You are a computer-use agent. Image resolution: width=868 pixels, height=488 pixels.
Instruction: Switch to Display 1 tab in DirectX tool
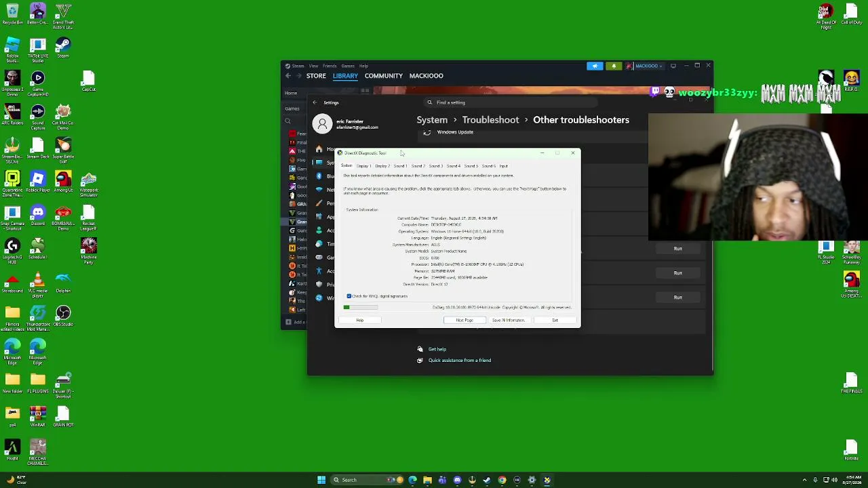point(364,166)
